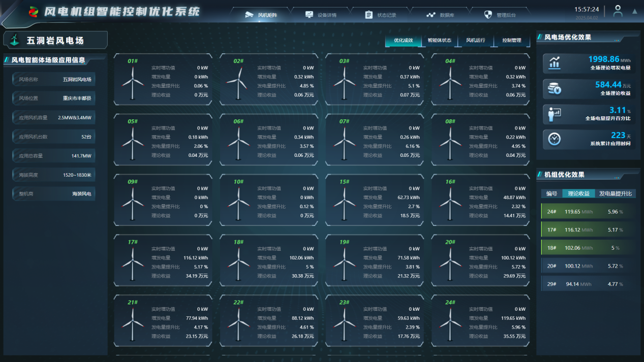Click the user profile icon
The width and height of the screenshot is (644, 362).
click(x=618, y=11)
